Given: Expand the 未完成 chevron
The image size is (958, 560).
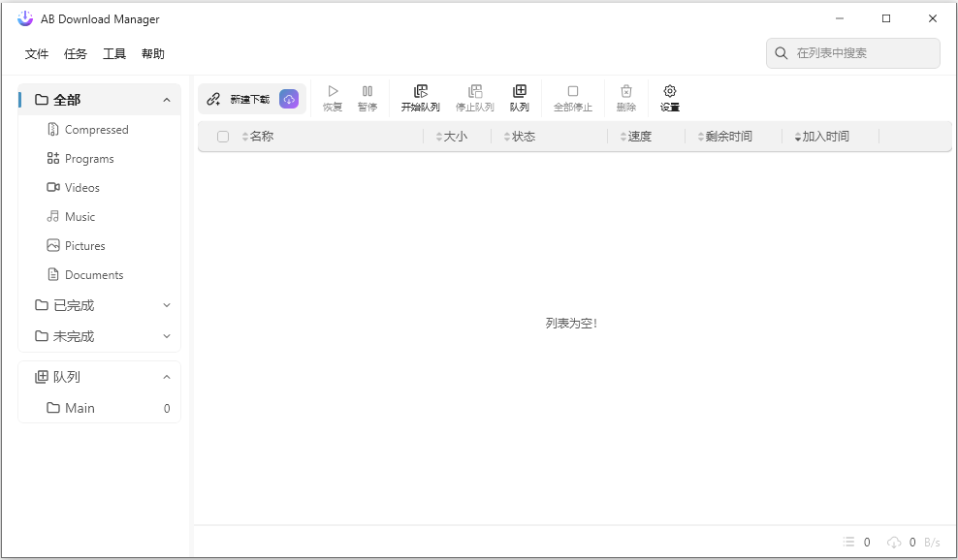Looking at the screenshot, I should 167,336.
